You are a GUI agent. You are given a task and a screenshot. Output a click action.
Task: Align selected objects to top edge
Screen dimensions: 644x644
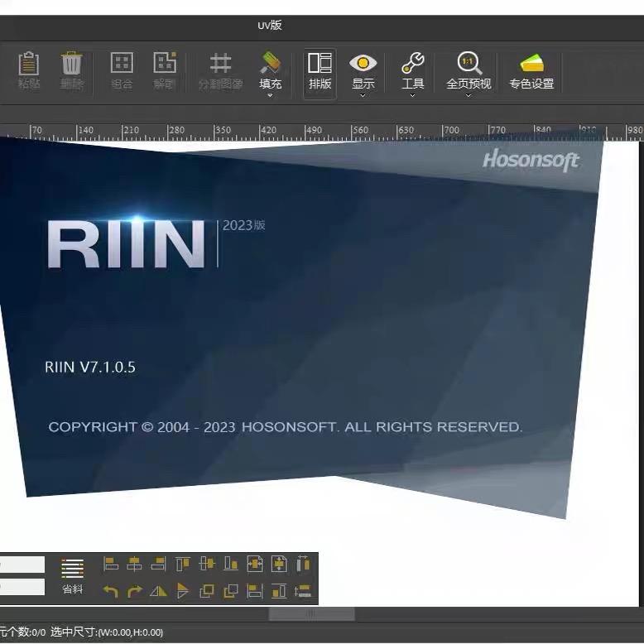tap(182, 564)
